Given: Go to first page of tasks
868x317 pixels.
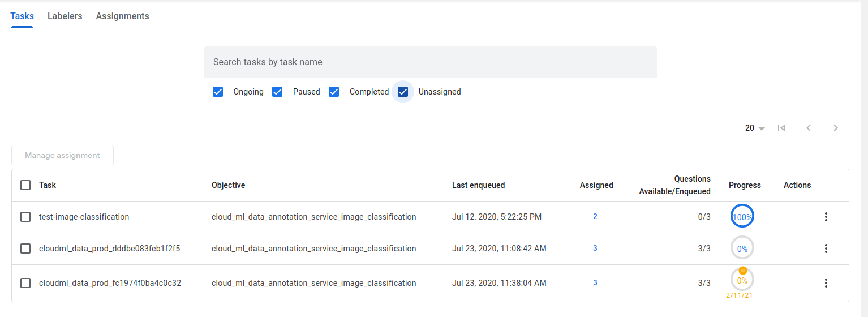Looking at the screenshot, I should tap(781, 128).
